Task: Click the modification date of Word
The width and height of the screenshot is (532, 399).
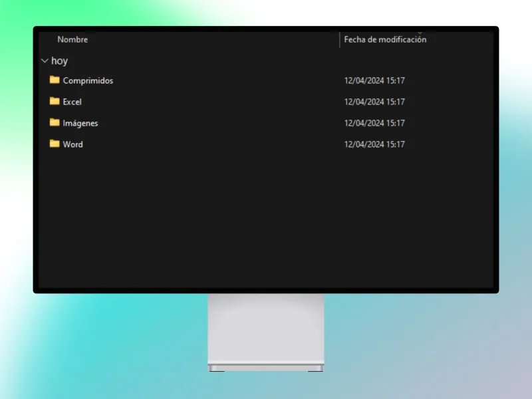Action: click(374, 144)
